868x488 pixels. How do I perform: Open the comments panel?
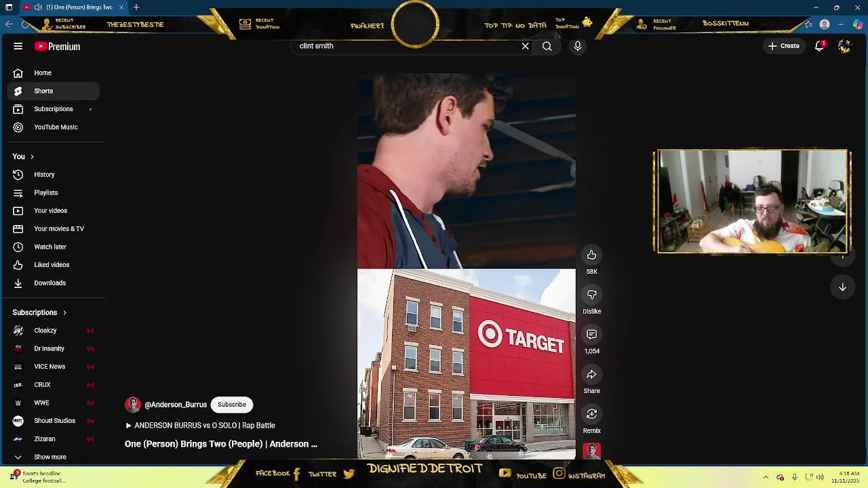591,335
